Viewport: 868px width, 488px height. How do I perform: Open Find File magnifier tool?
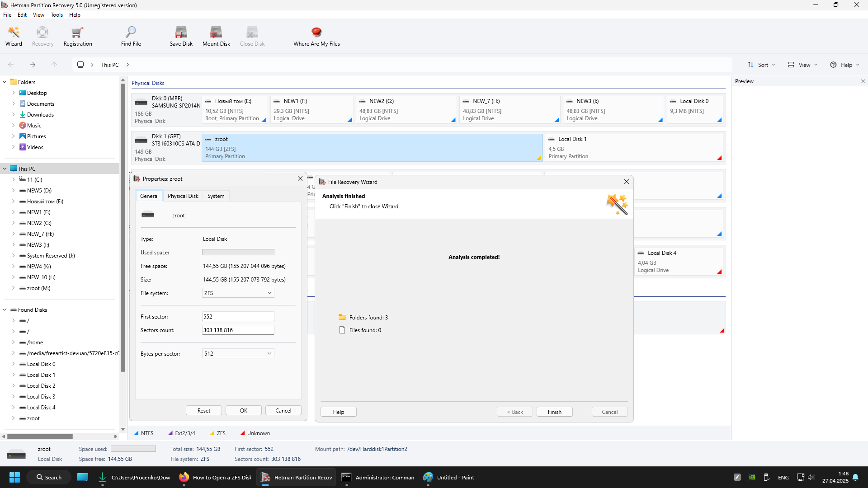click(131, 36)
